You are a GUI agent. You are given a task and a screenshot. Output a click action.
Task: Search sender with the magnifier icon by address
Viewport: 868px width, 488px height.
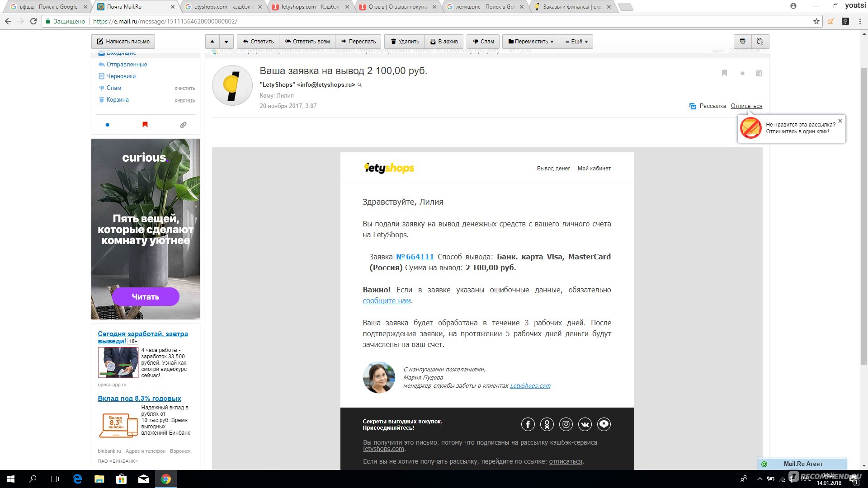coord(359,85)
